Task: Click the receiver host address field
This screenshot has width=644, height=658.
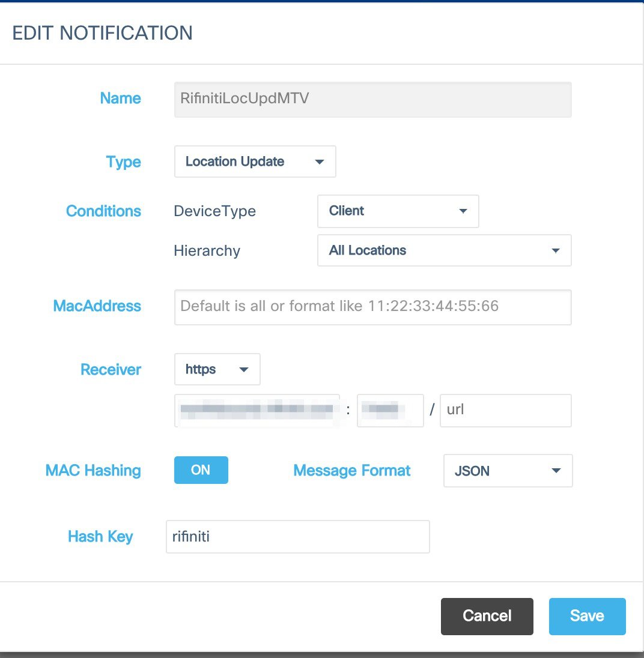Action: 257,411
